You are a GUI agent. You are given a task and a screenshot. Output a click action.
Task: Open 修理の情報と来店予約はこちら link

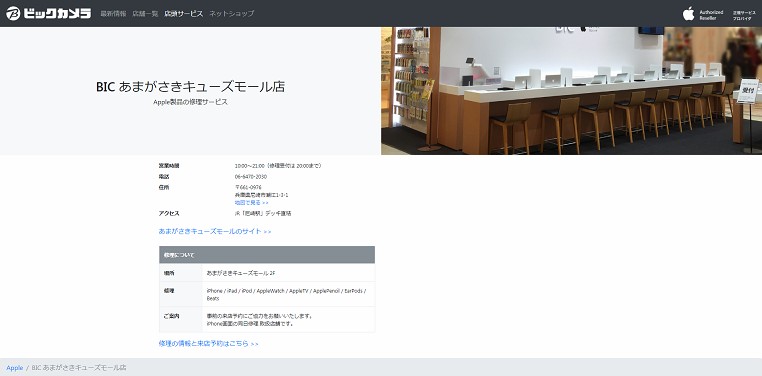[x=208, y=343]
